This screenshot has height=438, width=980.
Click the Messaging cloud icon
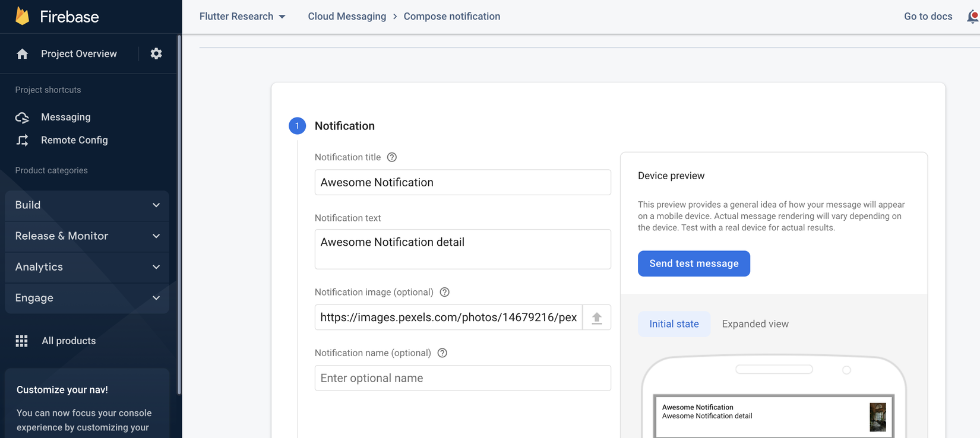[23, 118]
